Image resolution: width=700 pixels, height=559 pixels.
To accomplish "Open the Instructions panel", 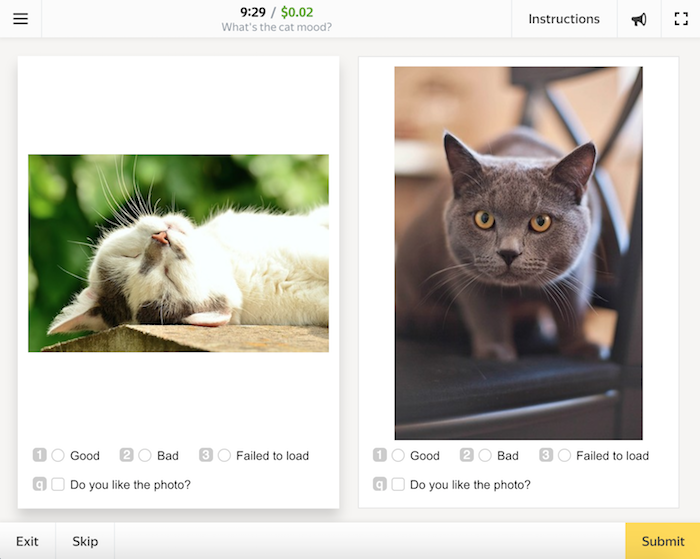I will tap(564, 19).
